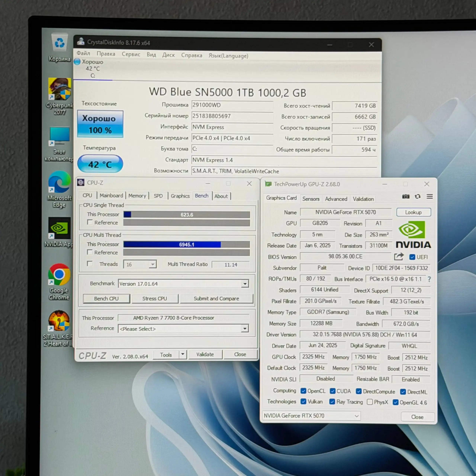Check the Threads checkbox in CPU-Z
Image resolution: width=476 pixels, height=476 pixels.
(x=90, y=264)
